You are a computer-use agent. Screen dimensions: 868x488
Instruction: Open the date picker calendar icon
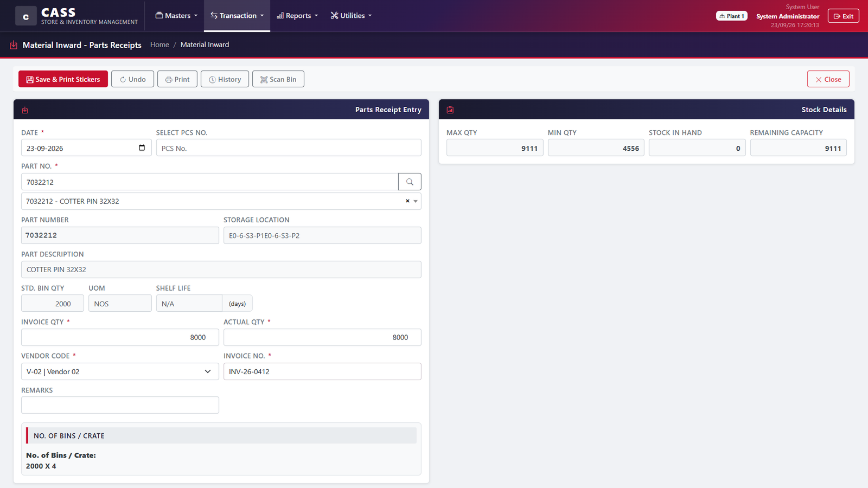click(x=142, y=147)
